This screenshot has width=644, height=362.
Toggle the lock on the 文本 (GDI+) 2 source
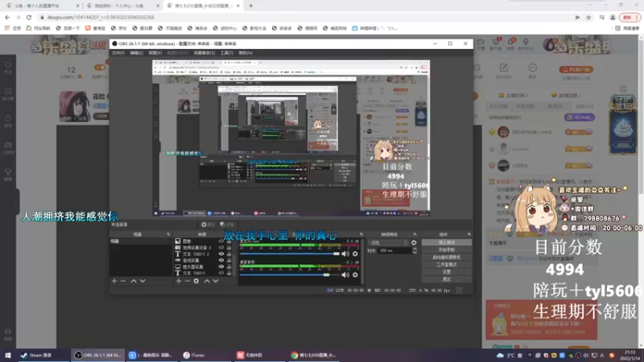pos(229,254)
